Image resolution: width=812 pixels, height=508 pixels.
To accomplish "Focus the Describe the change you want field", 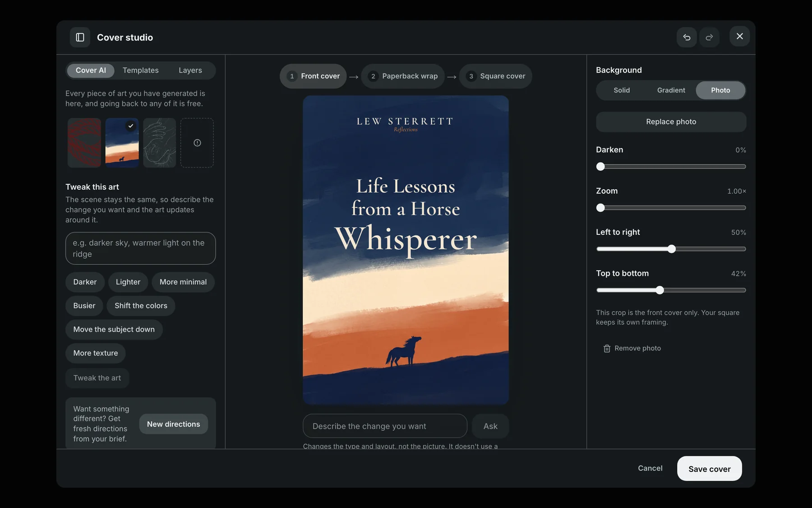I will click(385, 426).
